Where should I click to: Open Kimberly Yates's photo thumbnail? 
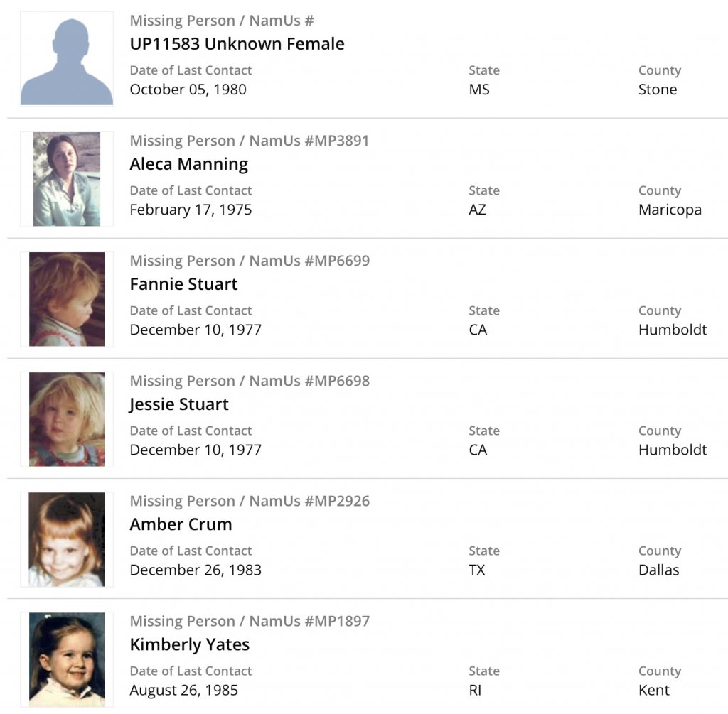tap(67, 659)
